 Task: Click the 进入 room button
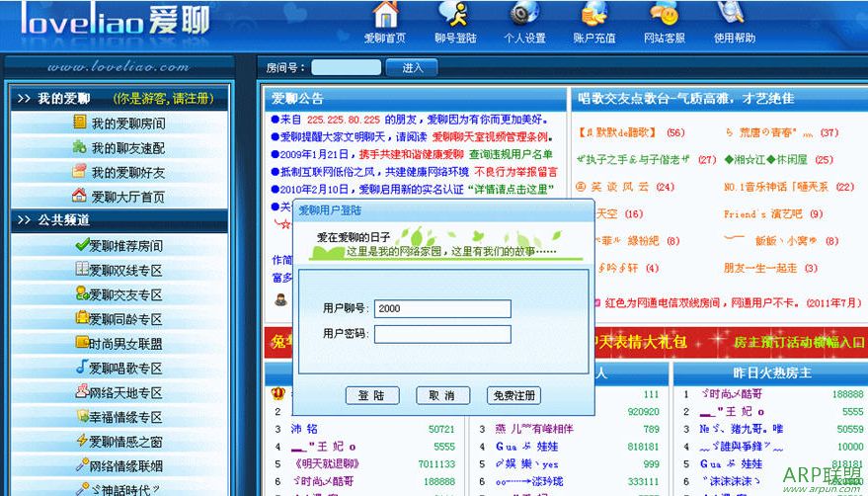pos(412,67)
